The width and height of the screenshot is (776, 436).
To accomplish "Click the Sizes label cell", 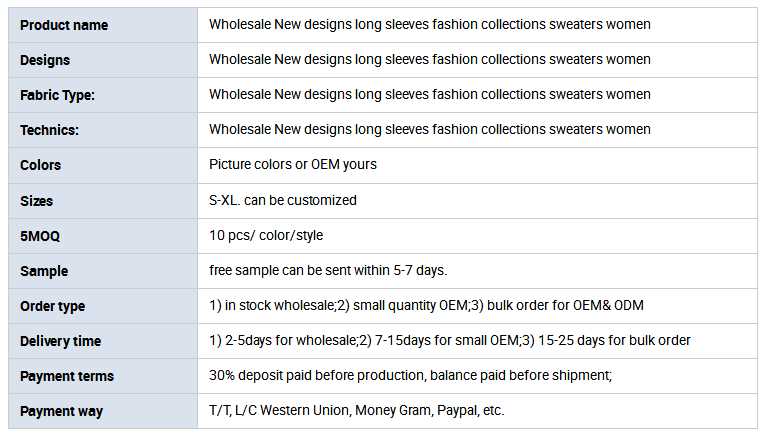I will [x=37, y=201].
